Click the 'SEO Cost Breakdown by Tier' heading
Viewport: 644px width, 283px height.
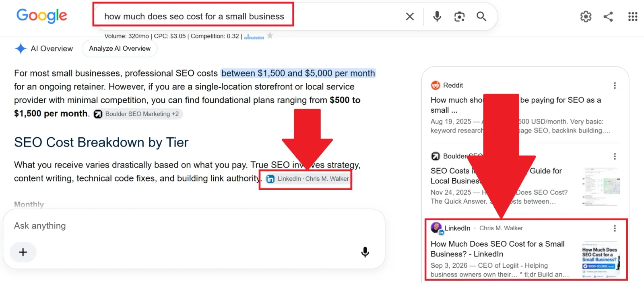[101, 143]
